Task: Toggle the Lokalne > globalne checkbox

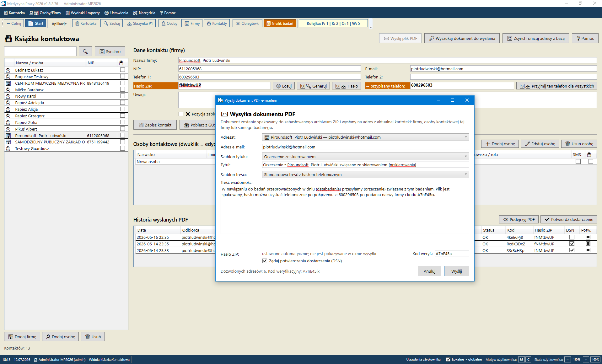Action: click(x=448, y=360)
